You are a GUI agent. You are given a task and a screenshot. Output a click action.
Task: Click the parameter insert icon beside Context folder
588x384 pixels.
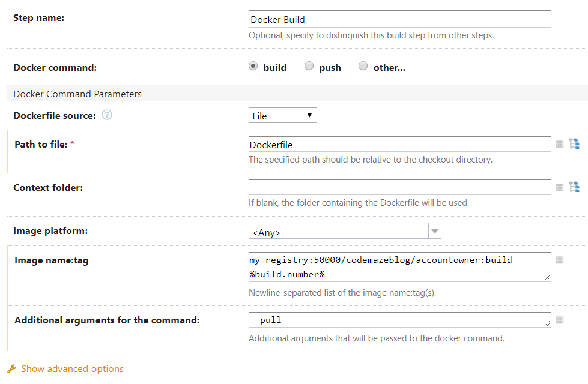click(x=559, y=187)
